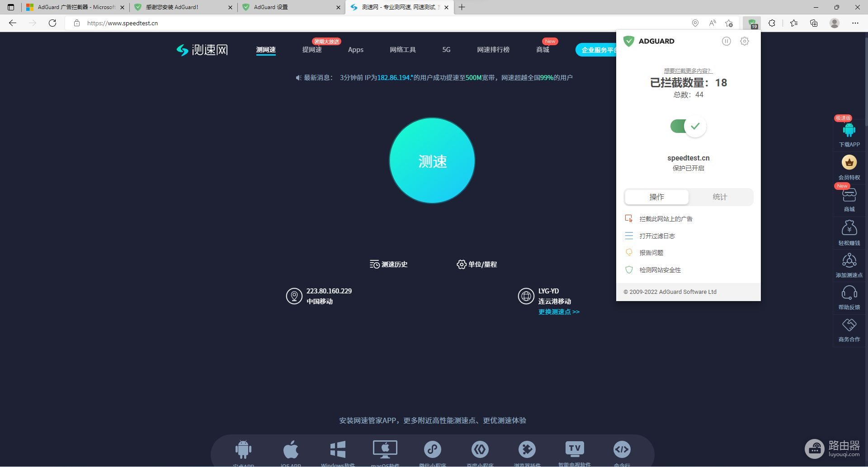Close the 测速网 browser tab
The height and width of the screenshot is (467, 868).
click(447, 7)
